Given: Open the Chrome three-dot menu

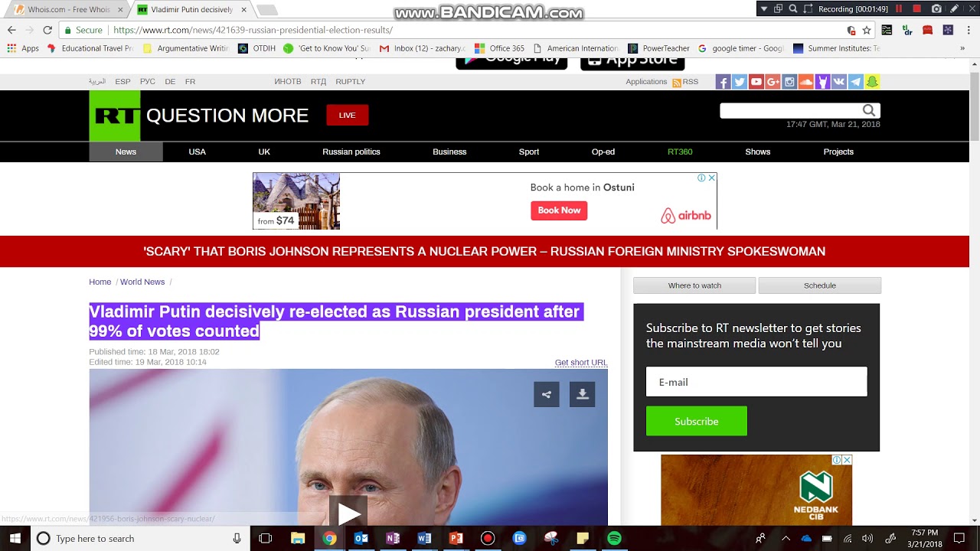Looking at the screenshot, I should pos(969,31).
